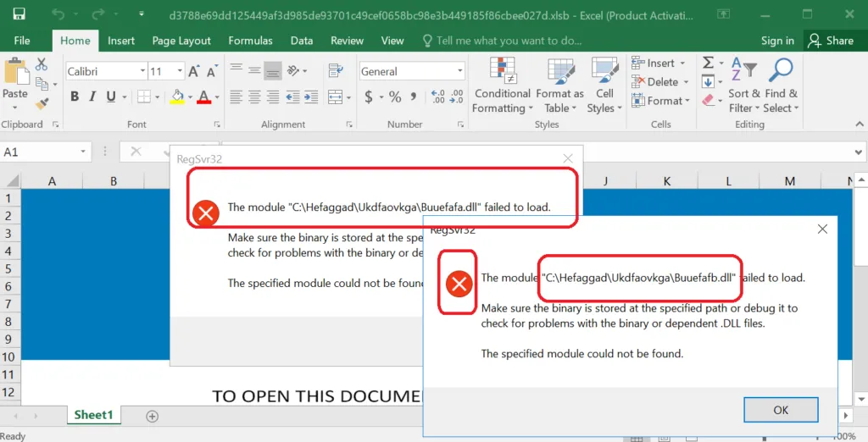
Task: Switch to the Insert tab
Action: [121, 41]
